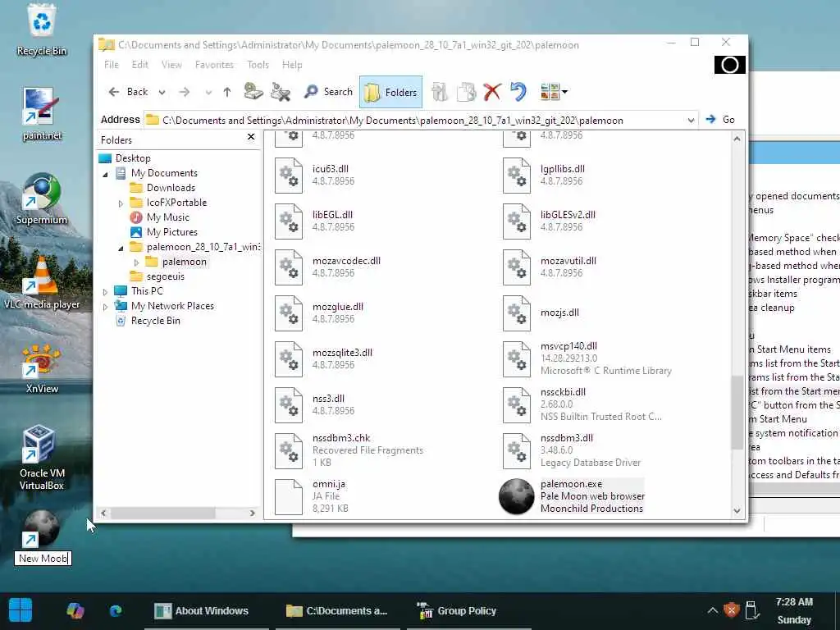Click the Disconnect Network Drive toolbar icon
This screenshot has width=840, height=630.
coord(281,92)
